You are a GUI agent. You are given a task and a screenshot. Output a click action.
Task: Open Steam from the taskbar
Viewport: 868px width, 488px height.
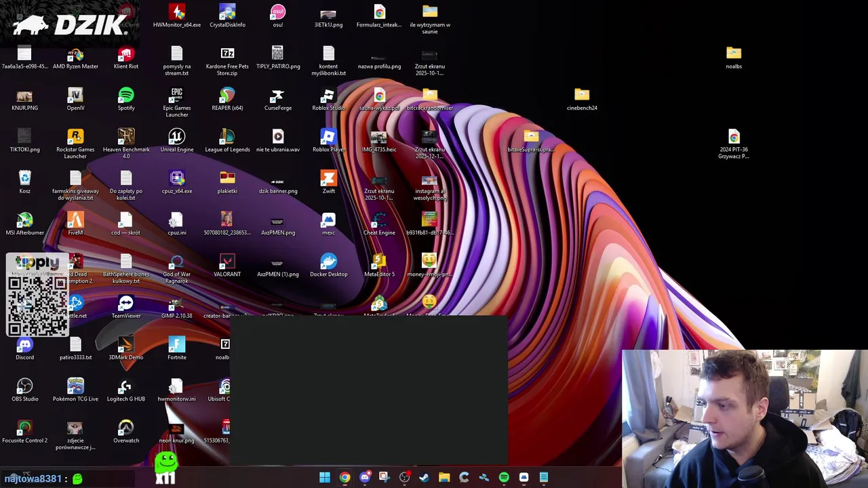(425, 477)
